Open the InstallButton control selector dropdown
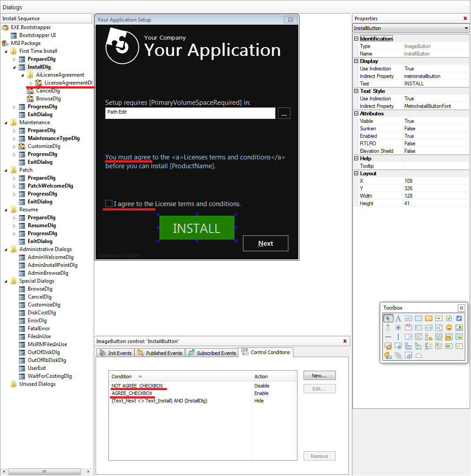Image resolution: width=471 pixels, height=476 pixels. (466, 29)
